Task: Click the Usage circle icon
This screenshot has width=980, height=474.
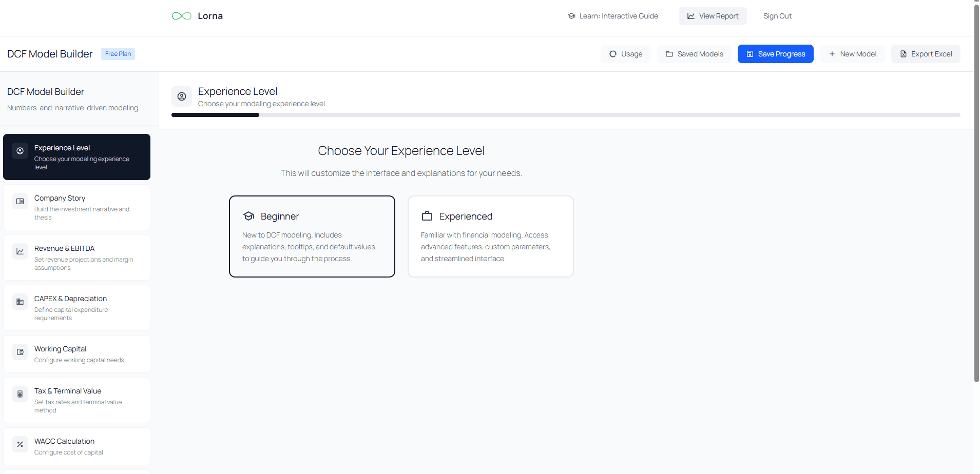Action: (x=613, y=54)
